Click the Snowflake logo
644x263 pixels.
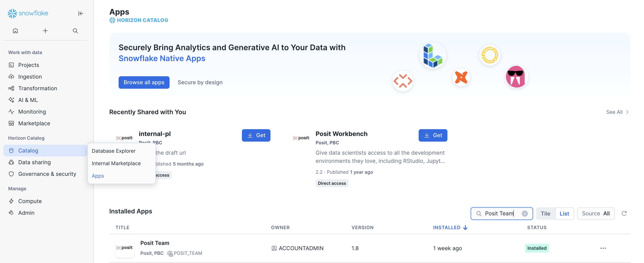28,13
